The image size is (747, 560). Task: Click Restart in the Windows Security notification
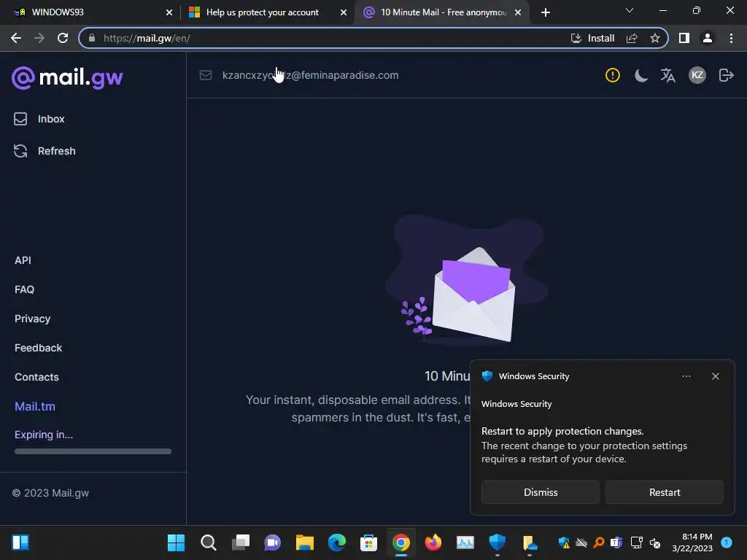tap(665, 492)
